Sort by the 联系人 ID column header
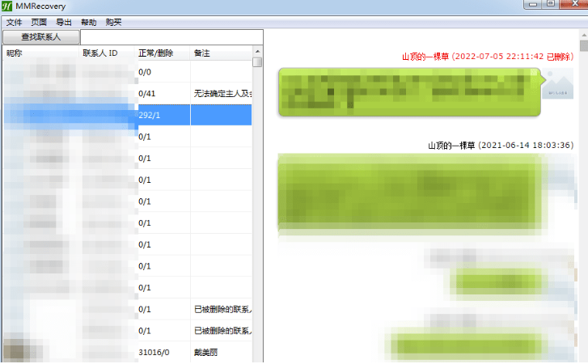The image size is (588, 364). click(107, 53)
